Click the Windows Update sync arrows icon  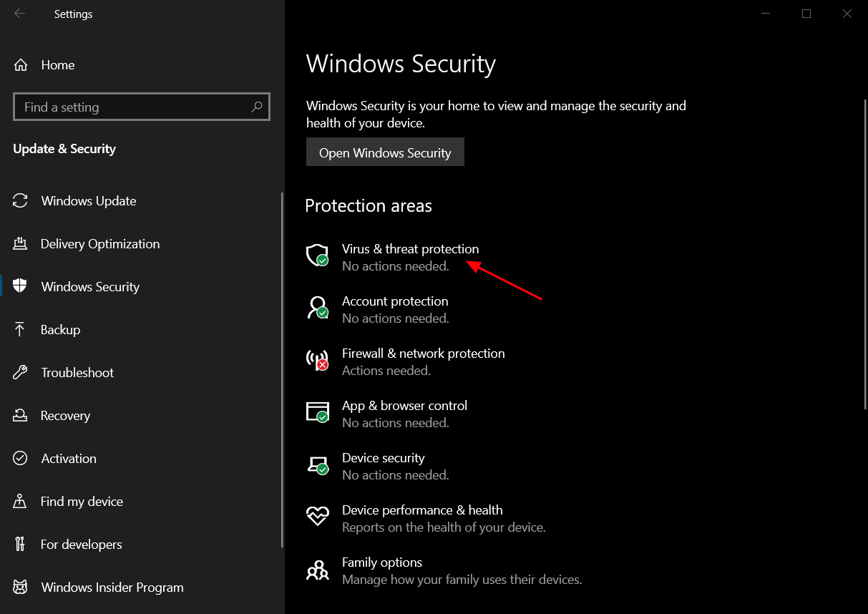(21, 201)
